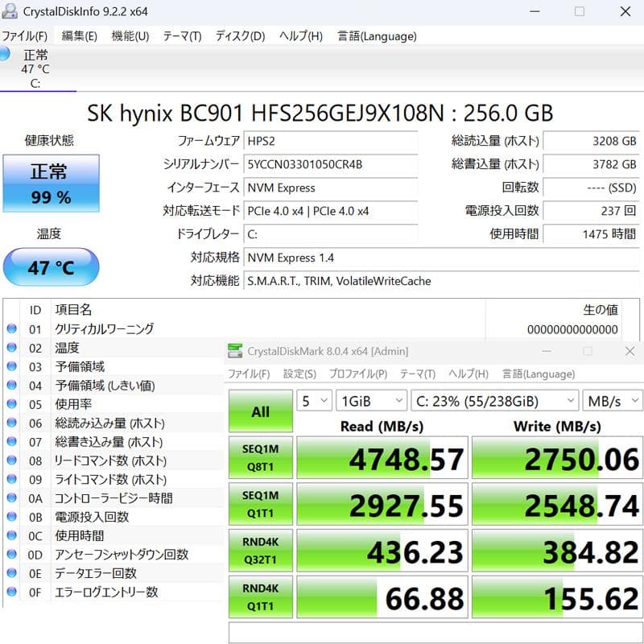Open the 機能 menu in CrystalDiskInfo

[x=129, y=36]
